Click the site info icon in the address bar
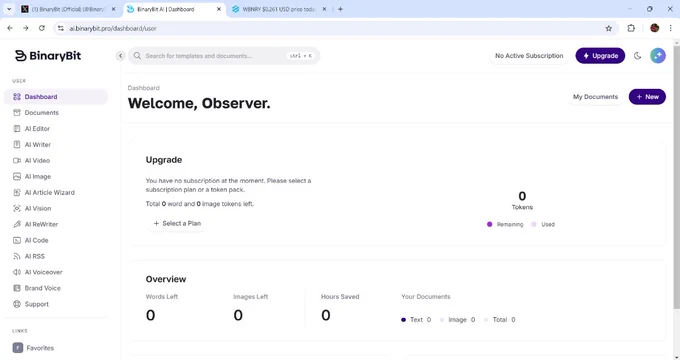 point(61,28)
